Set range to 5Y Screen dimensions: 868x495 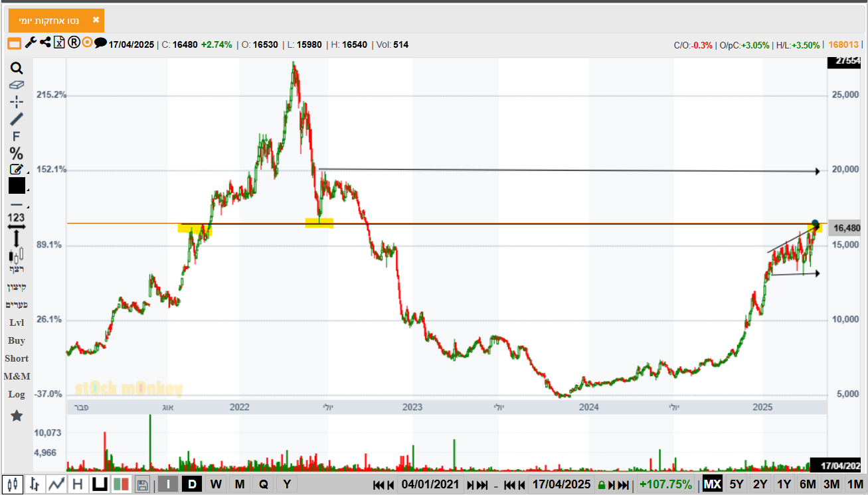[737, 484]
